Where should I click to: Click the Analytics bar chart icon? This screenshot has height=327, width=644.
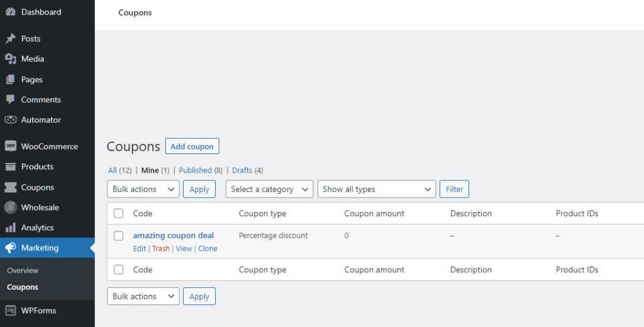10,228
